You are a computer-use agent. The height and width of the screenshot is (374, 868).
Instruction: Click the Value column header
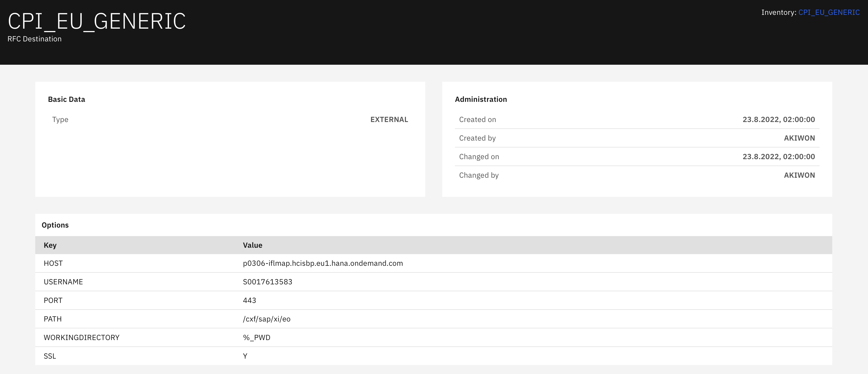253,245
